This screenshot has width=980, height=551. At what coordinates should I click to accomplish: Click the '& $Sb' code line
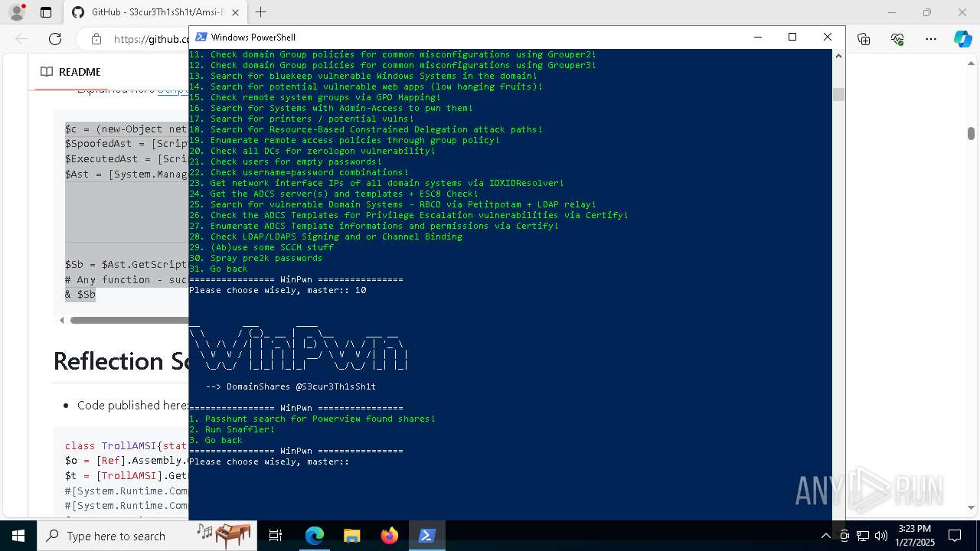coord(80,294)
